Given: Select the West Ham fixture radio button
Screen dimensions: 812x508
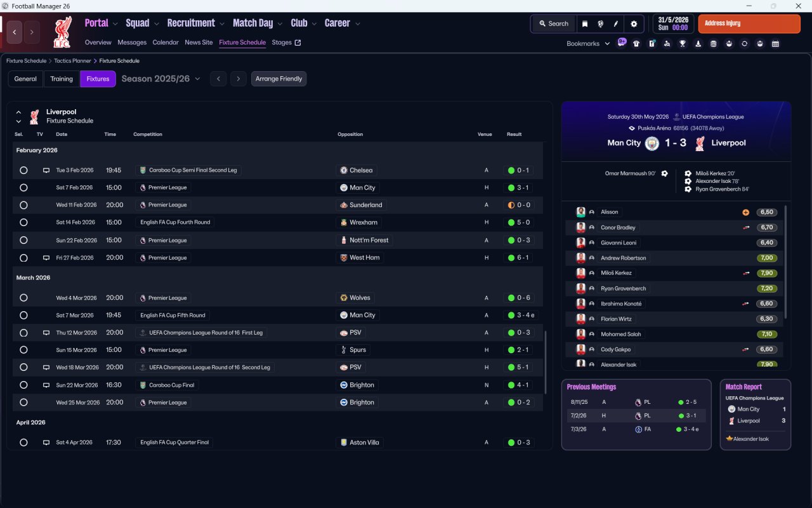Looking at the screenshot, I should click(x=23, y=258).
